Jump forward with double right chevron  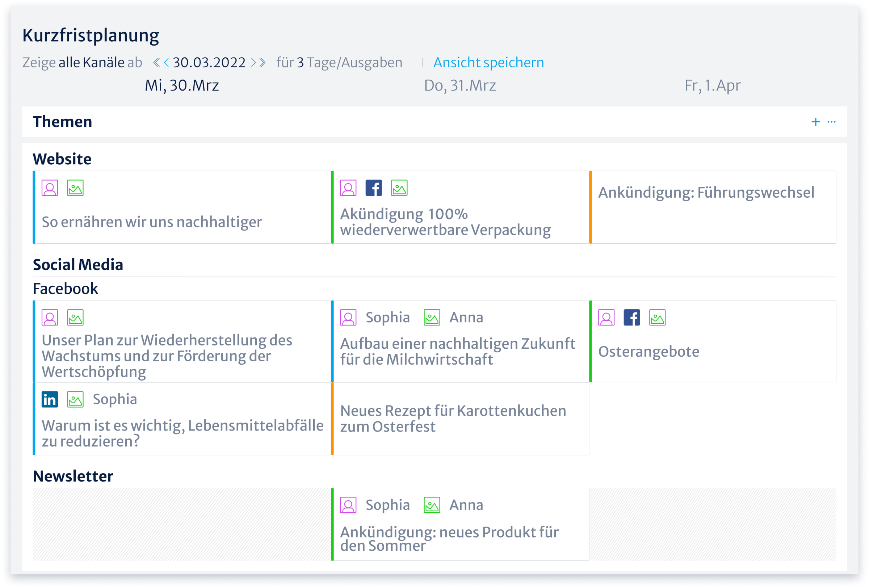[x=263, y=62]
